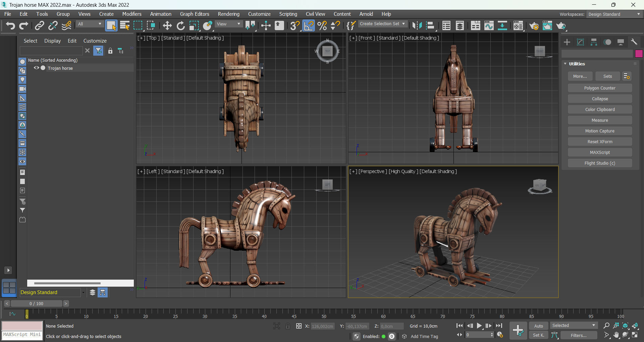Open the Material Editor icon
This screenshot has height=342, width=644.
coord(518,25)
